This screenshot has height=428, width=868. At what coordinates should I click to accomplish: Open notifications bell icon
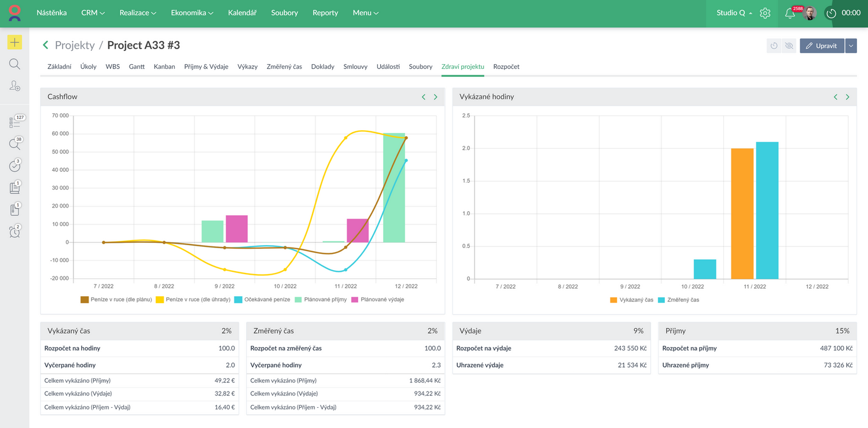click(789, 13)
